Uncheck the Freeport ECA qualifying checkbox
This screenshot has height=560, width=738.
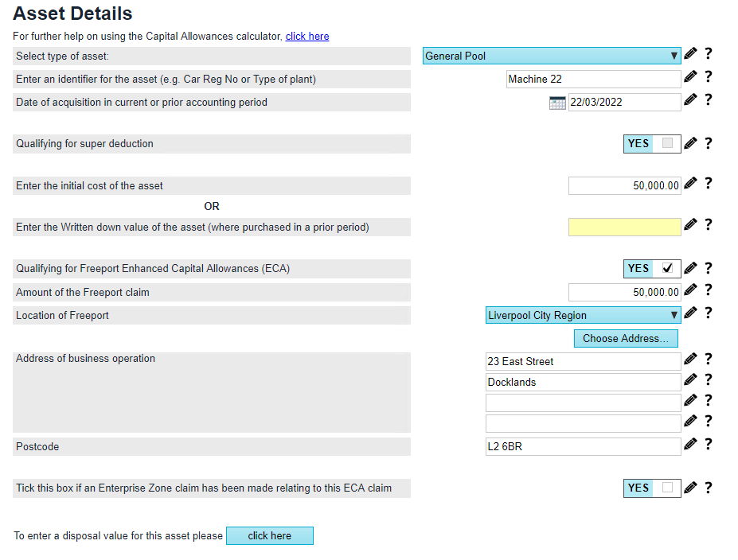tap(667, 268)
